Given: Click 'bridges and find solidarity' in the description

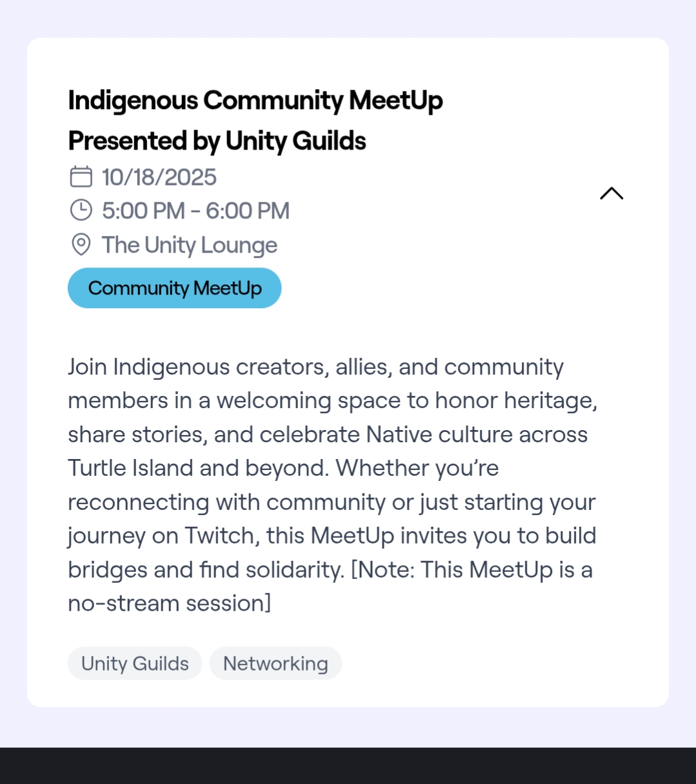Looking at the screenshot, I should pyautogui.click(x=205, y=570).
